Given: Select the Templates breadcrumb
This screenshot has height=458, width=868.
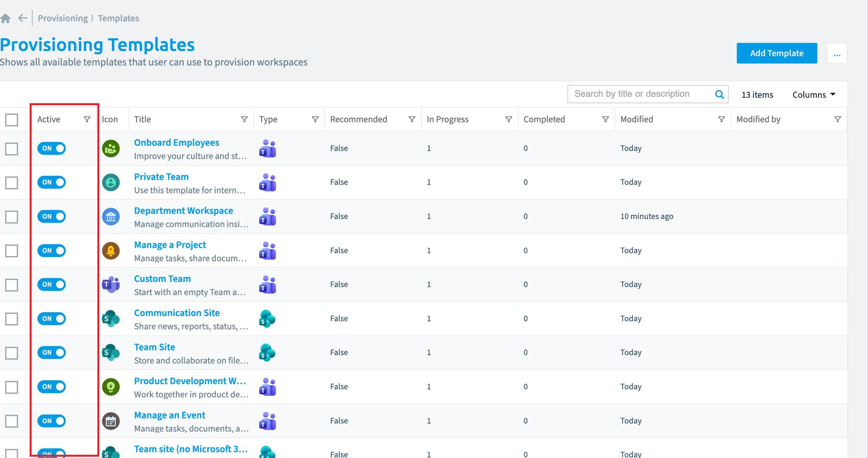Looking at the screenshot, I should [118, 18].
